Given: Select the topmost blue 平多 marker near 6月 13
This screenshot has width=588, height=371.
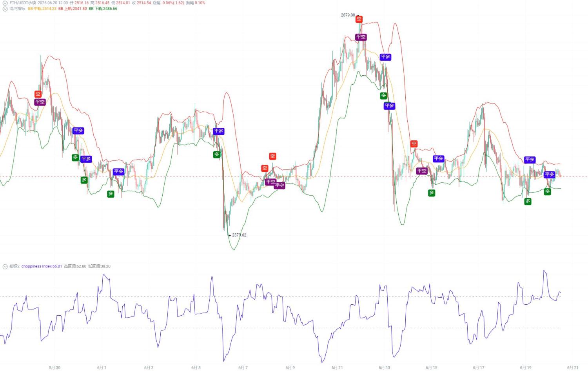Looking at the screenshot, I should [x=385, y=57].
